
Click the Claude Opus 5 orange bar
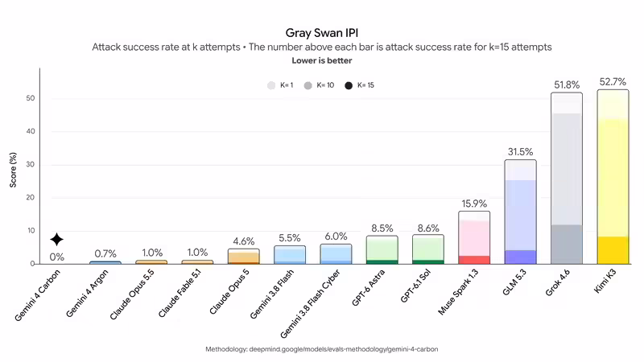pyautogui.click(x=244, y=257)
